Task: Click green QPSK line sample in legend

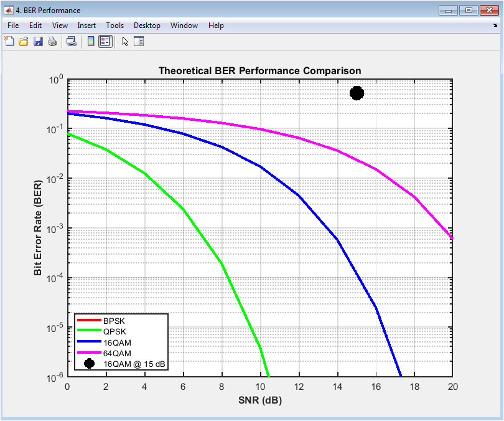Action: pyautogui.click(x=89, y=331)
